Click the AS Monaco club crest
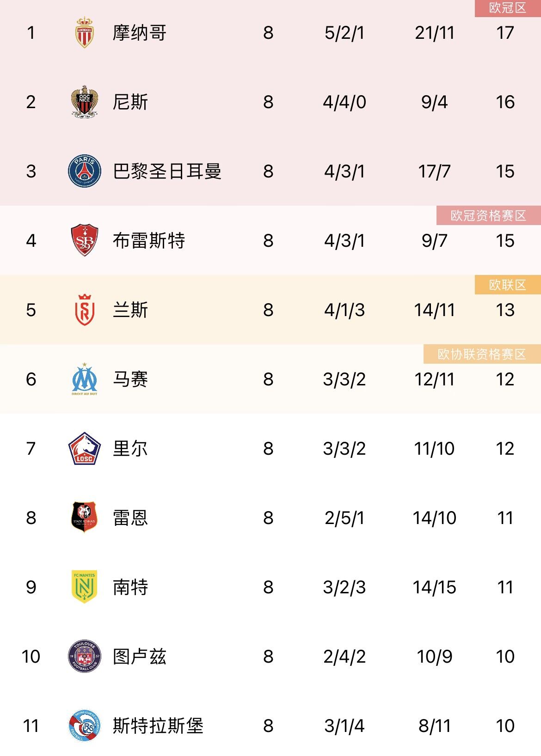 (x=85, y=33)
